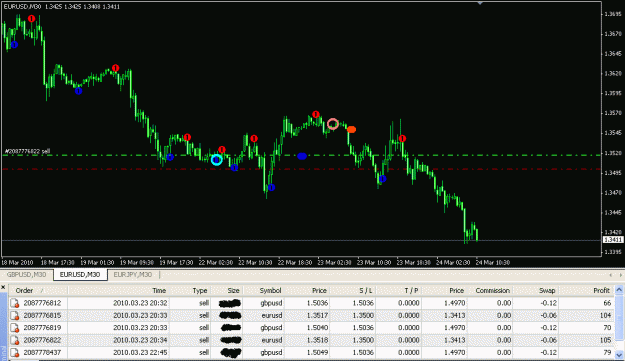Click the trade icon for order 2087776815

tap(15, 316)
